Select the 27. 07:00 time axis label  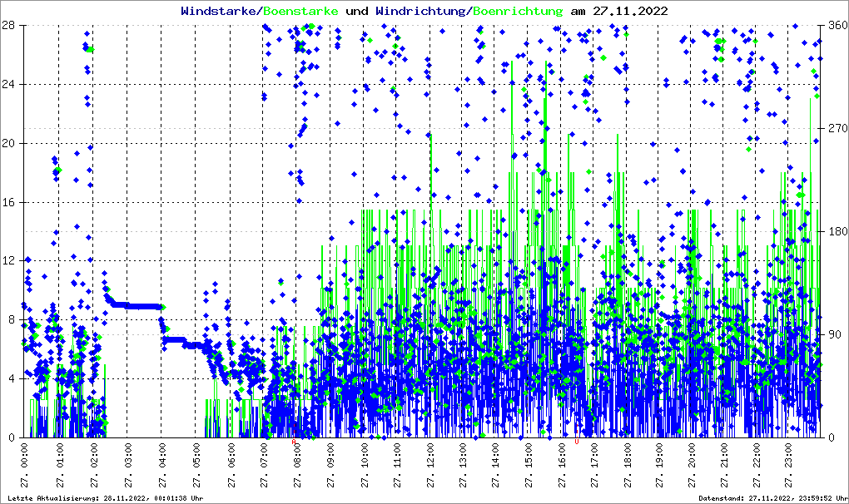point(264,466)
